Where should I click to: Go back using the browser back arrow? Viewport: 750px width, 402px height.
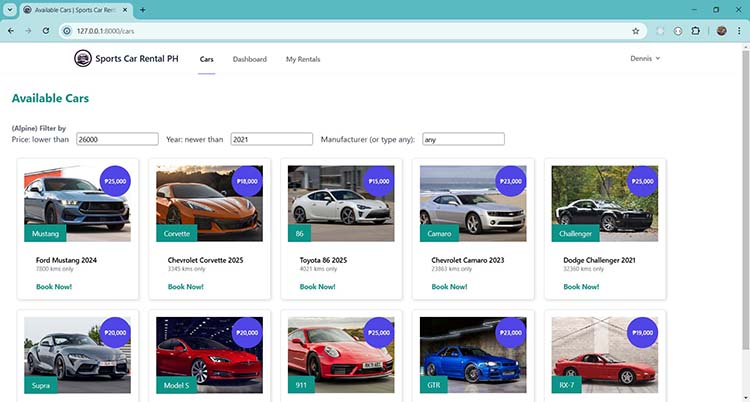coord(11,31)
